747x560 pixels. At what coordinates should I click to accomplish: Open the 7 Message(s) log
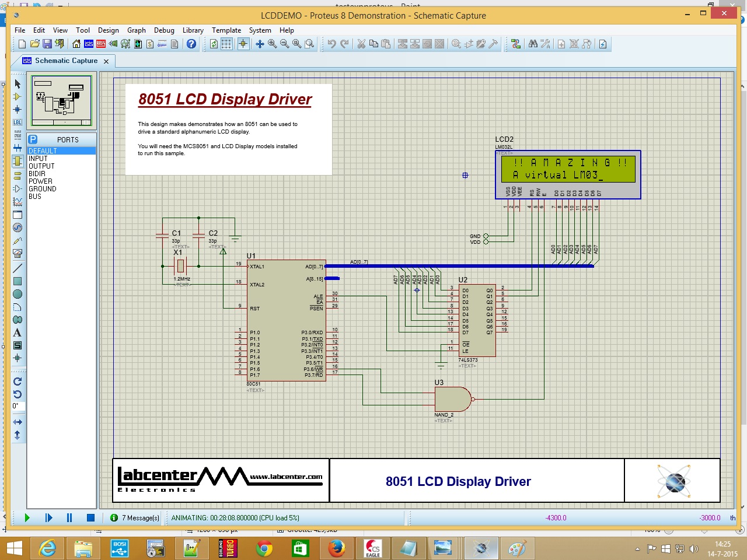click(x=135, y=517)
